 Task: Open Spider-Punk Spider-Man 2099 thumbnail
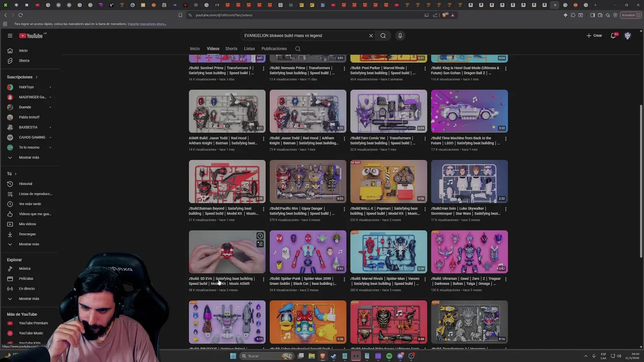click(308, 252)
